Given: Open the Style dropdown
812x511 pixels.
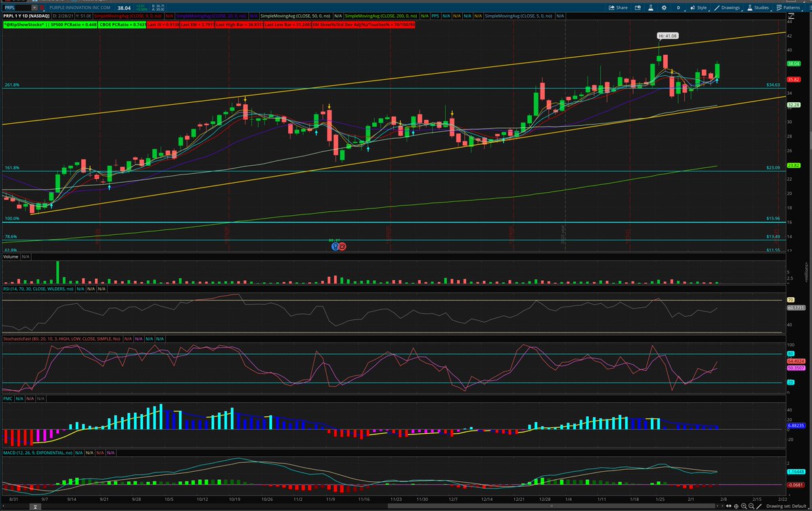Looking at the screenshot, I should 698,7.
